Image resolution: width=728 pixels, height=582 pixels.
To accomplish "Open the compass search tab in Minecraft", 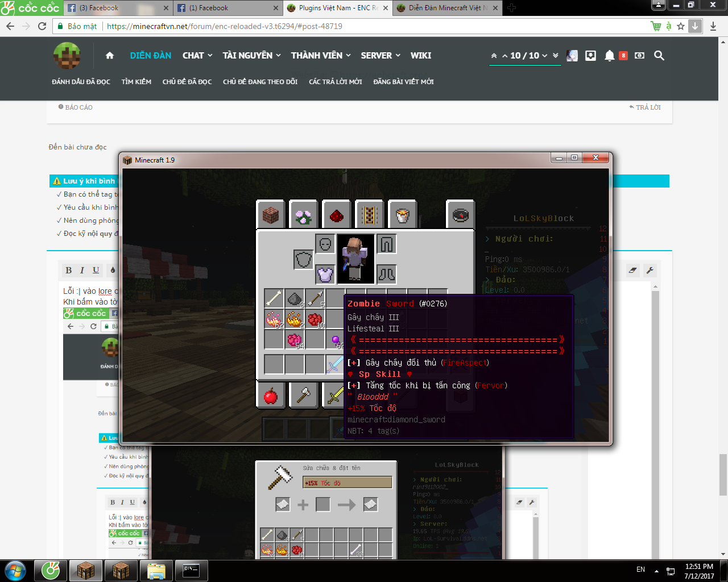I will click(460, 215).
